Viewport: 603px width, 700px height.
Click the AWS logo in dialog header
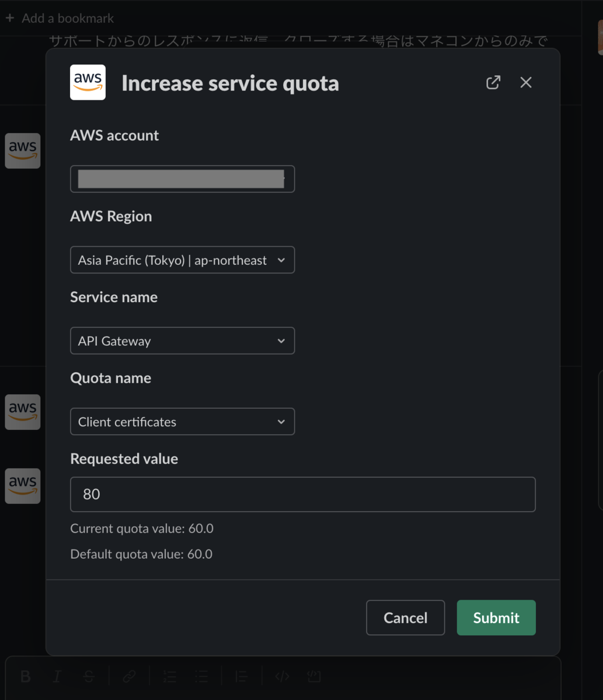click(88, 82)
